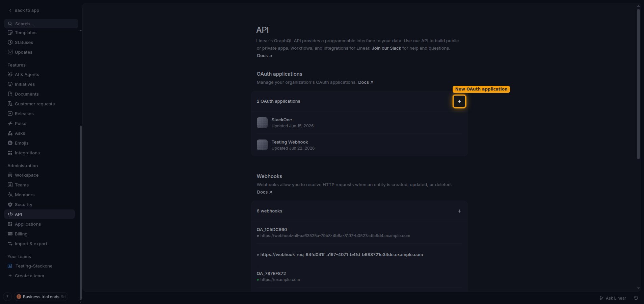644x304 pixels.
Task: Focus the Search field in sidebar
Action: tap(41, 24)
